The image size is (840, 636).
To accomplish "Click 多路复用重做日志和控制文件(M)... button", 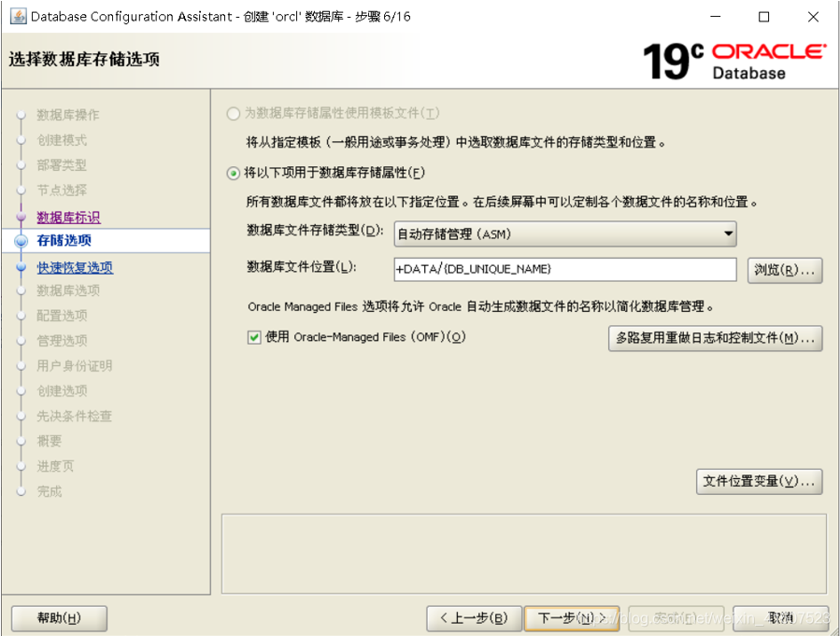I will (715, 338).
